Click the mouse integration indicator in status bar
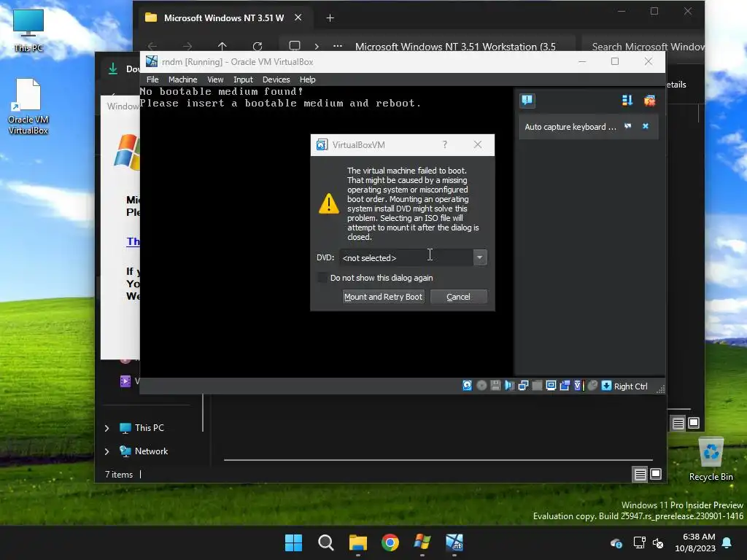Screen dimensions: 747x560 click(x=592, y=386)
